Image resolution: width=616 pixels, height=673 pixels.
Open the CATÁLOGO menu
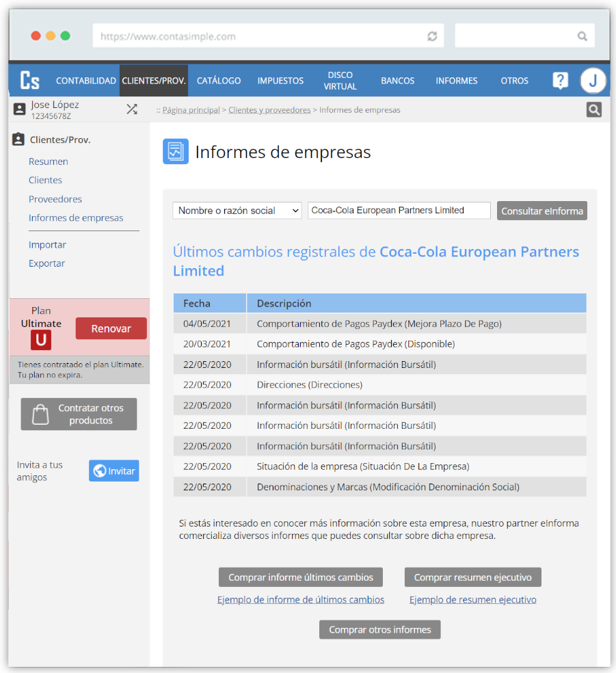pyautogui.click(x=219, y=81)
